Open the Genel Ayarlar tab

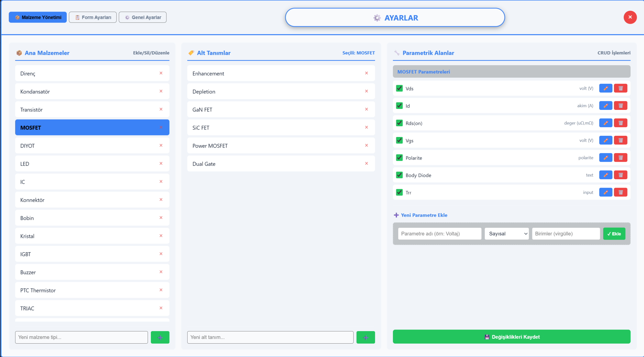pyautogui.click(x=143, y=17)
